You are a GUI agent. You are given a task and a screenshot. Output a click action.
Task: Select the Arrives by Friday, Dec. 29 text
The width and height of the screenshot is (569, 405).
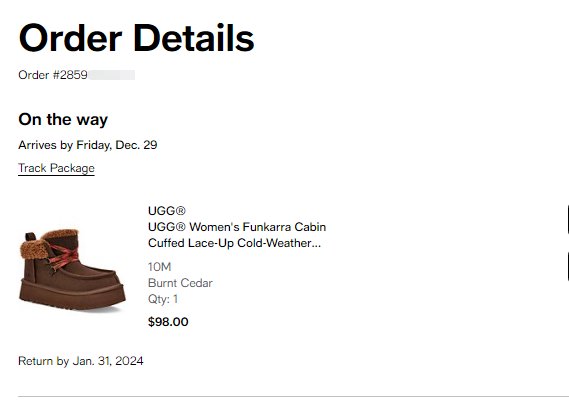click(88, 145)
